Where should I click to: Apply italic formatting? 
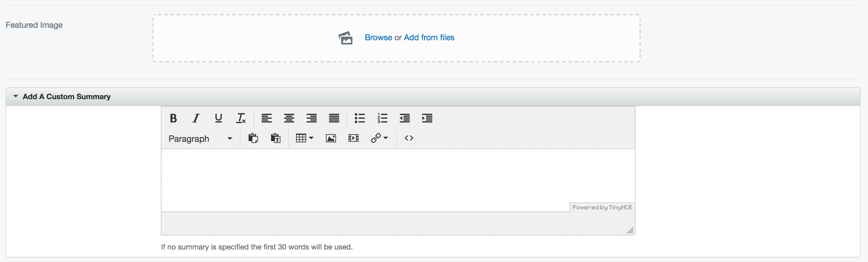196,118
